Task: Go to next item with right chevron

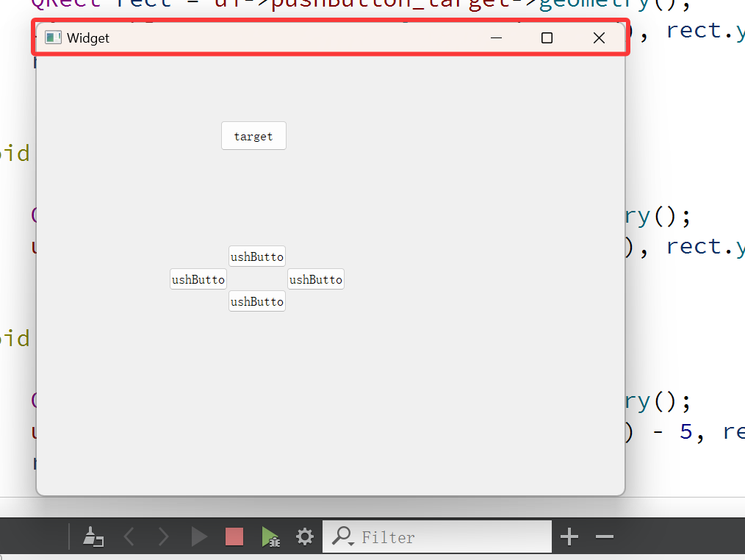Action: pyautogui.click(x=163, y=536)
